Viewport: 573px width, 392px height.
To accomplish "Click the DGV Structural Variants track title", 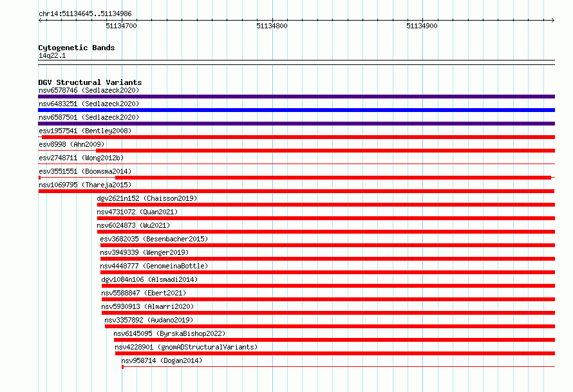I will click(90, 82).
